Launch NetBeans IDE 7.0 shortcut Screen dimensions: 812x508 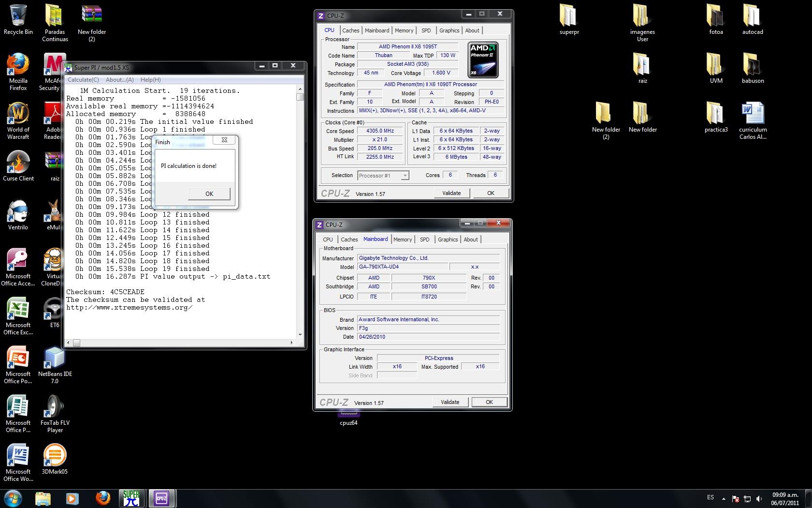tap(55, 365)
